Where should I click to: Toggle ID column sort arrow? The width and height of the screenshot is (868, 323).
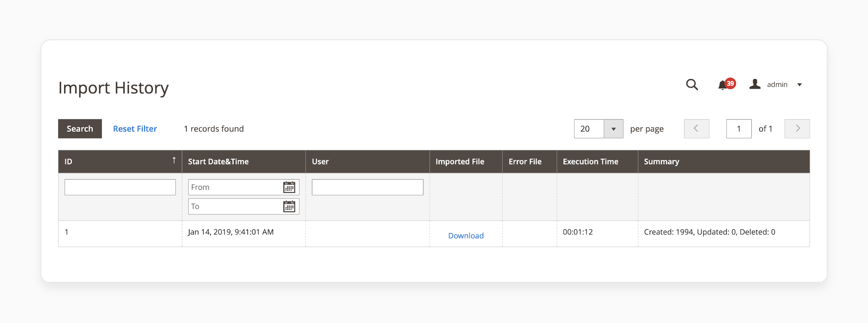coord(174,160)
